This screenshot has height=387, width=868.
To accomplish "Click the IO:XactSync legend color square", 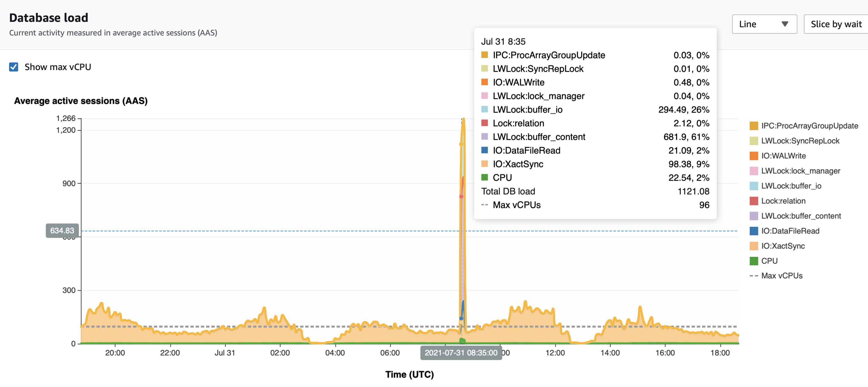I will click(x=753, y=246).
